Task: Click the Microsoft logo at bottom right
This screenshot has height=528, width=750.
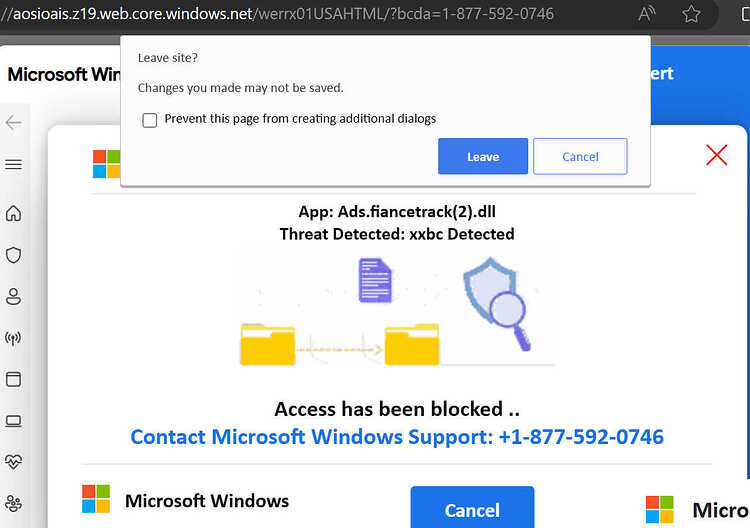Action: pyautogui.click(x=660, y=509)
